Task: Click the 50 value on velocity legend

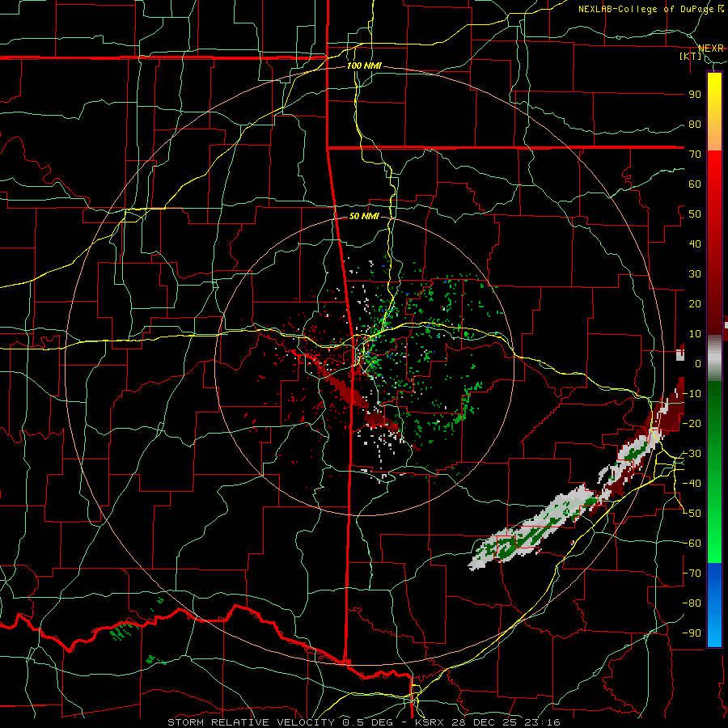Action: tap(695, 214)
